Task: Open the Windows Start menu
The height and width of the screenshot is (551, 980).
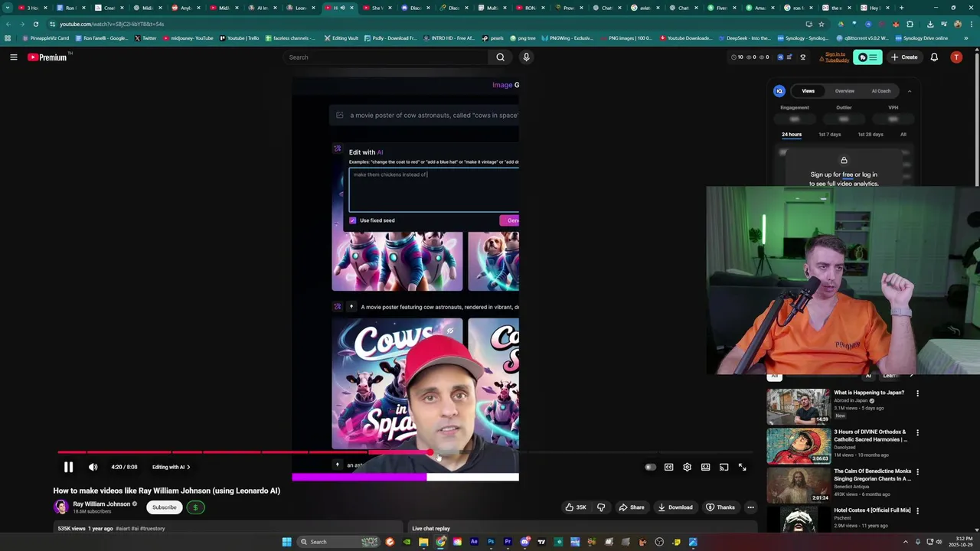Action: coord(286,542)
